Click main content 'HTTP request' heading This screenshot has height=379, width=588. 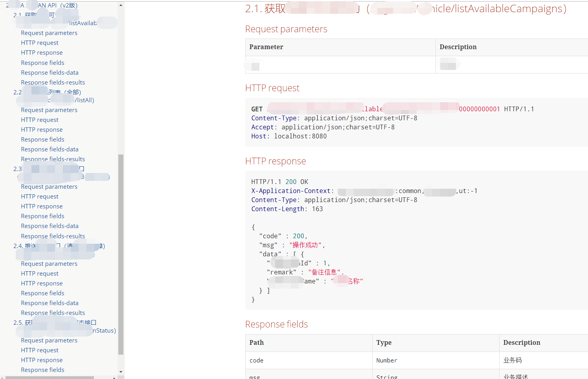click(x=272, y=88)
